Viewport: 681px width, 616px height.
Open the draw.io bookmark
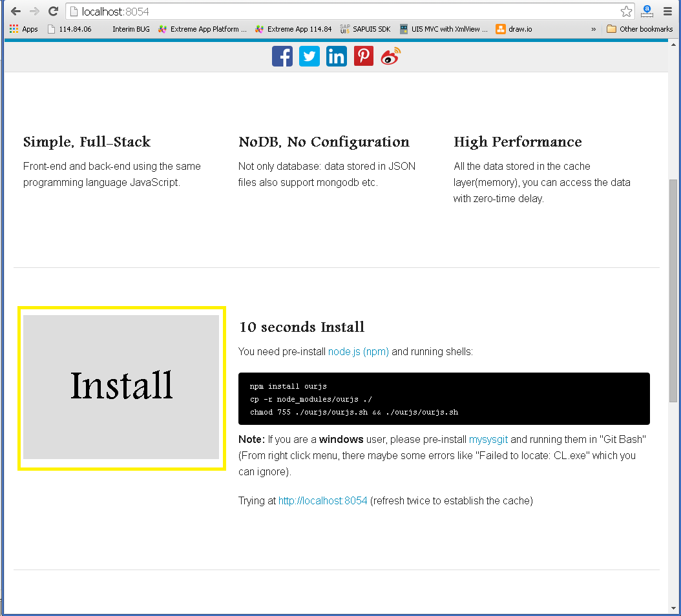pyautogui.click(x=514, y=29)
